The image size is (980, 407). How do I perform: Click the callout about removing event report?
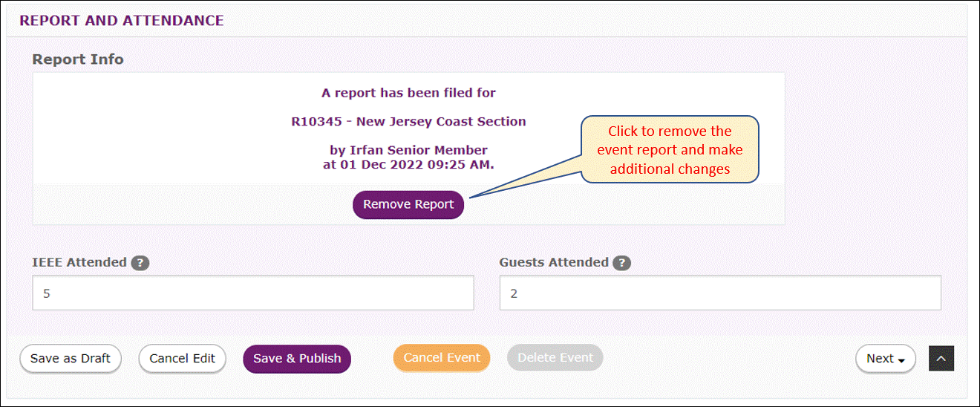coord(670,150)
